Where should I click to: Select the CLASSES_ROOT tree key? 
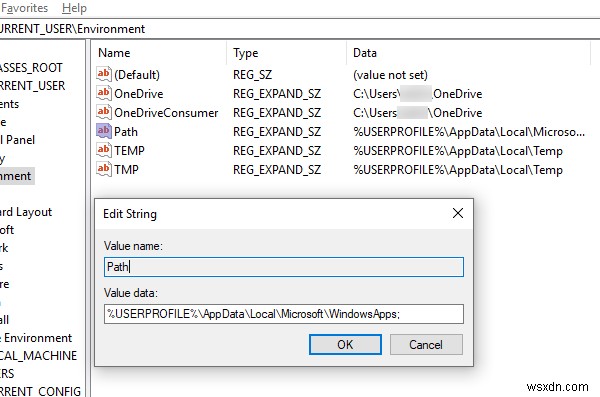point(31,68)
